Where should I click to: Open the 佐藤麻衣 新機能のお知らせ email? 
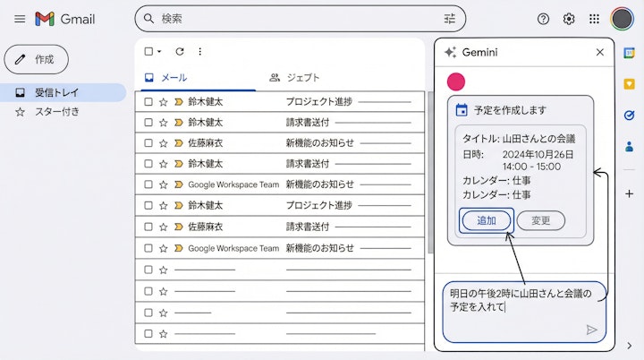pos(279,143)
